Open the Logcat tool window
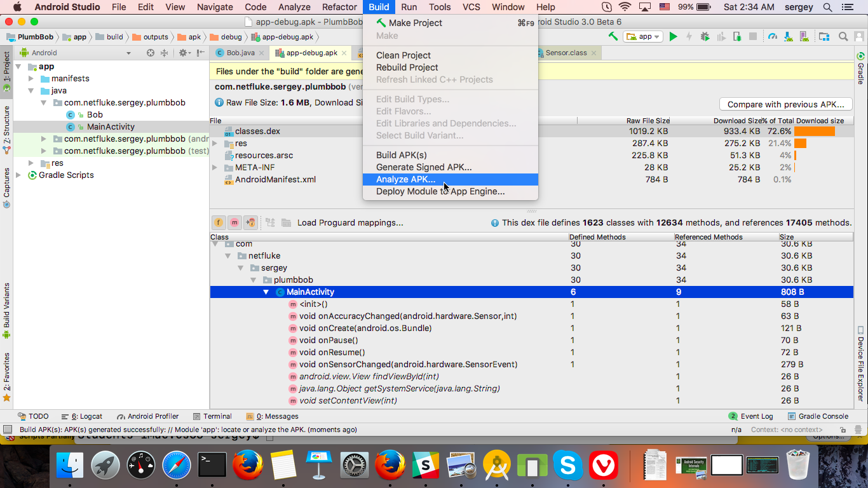The height and width of the screenshot is (488, 868). 82,416
